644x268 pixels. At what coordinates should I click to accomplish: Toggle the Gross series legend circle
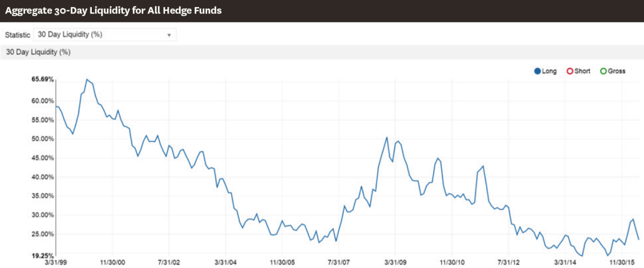(603, 71)
